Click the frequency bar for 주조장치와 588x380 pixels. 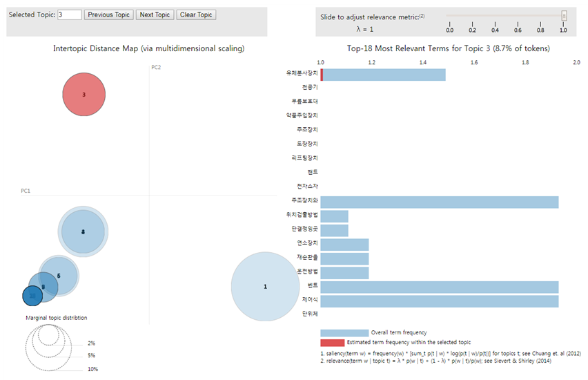tap(440, 202)
